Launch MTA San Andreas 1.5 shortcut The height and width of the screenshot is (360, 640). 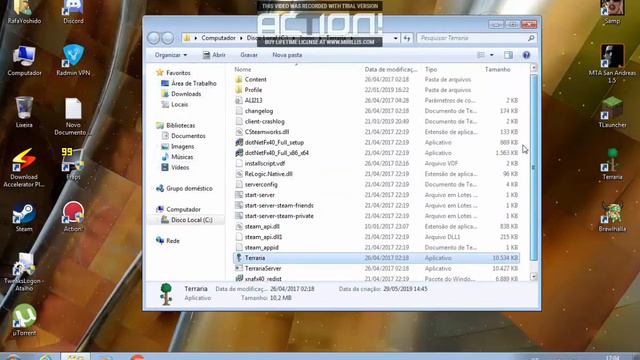(612, 64)
